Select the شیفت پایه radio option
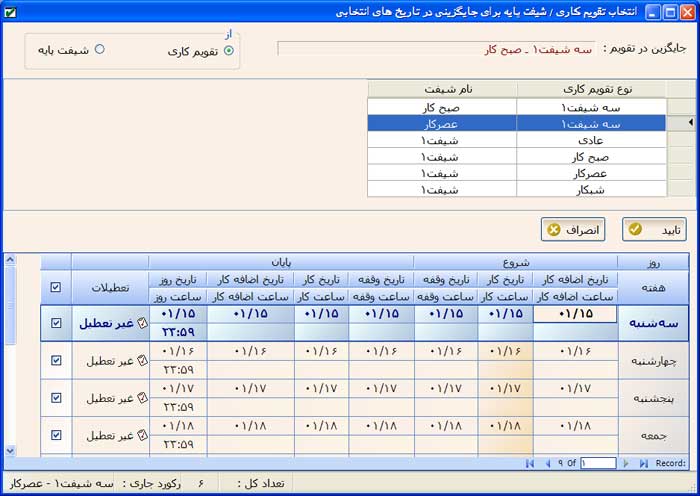This screenshot has width=700, height=496. pos(99,50)
